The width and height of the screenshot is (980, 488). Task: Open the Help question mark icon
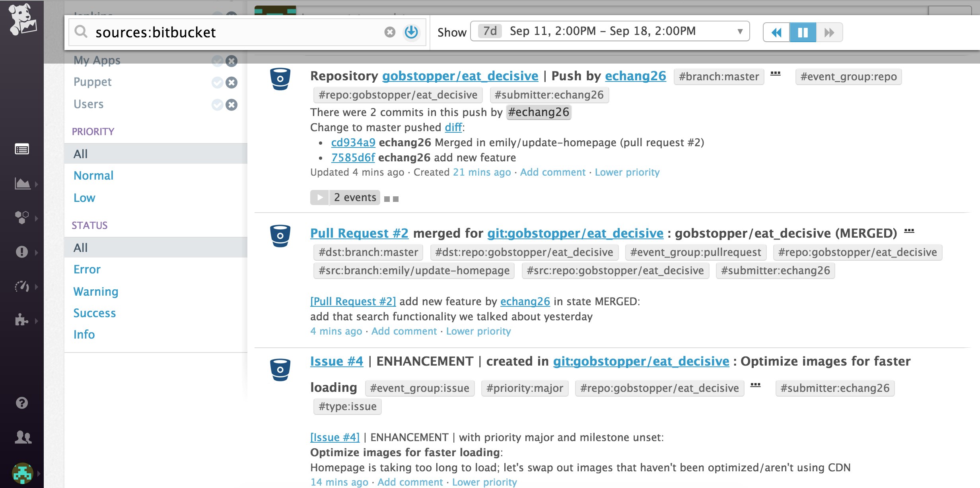[22, 403]
